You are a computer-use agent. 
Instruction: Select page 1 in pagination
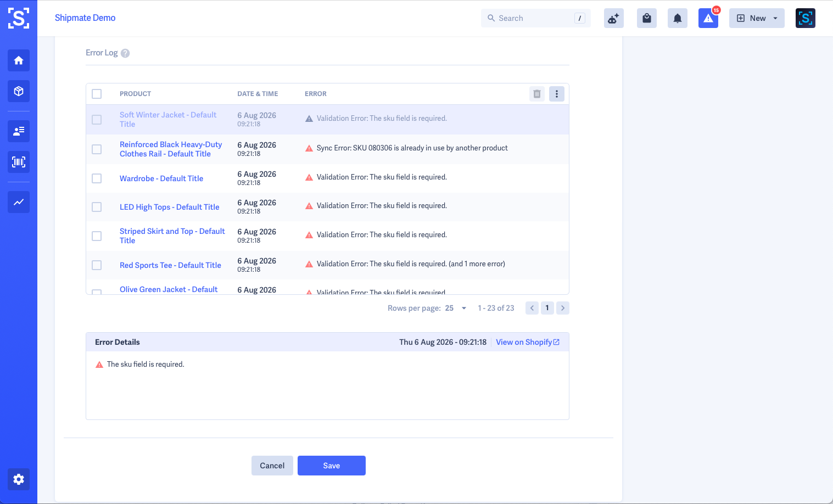547,308
